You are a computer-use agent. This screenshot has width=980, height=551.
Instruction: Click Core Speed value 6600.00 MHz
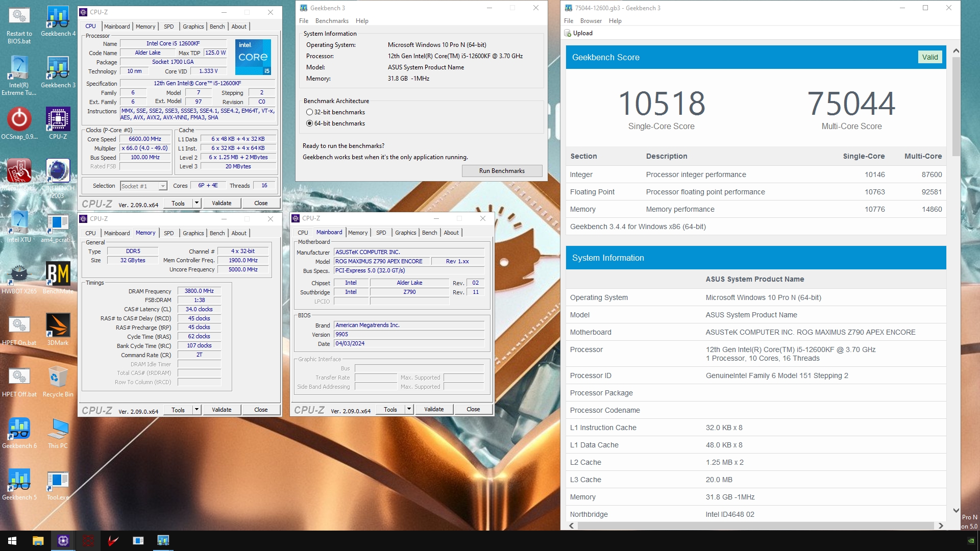click(145, 139)
